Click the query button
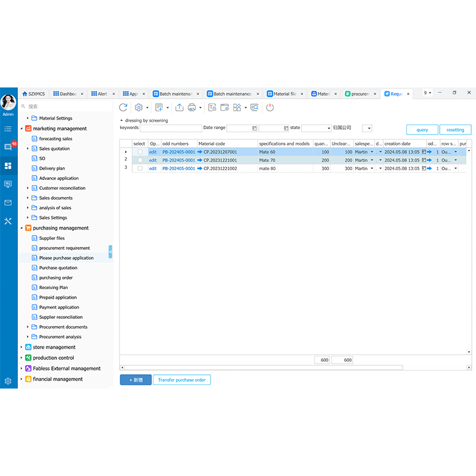The width and height of the screenshot is (476, 476). click(x=422, y=129)
